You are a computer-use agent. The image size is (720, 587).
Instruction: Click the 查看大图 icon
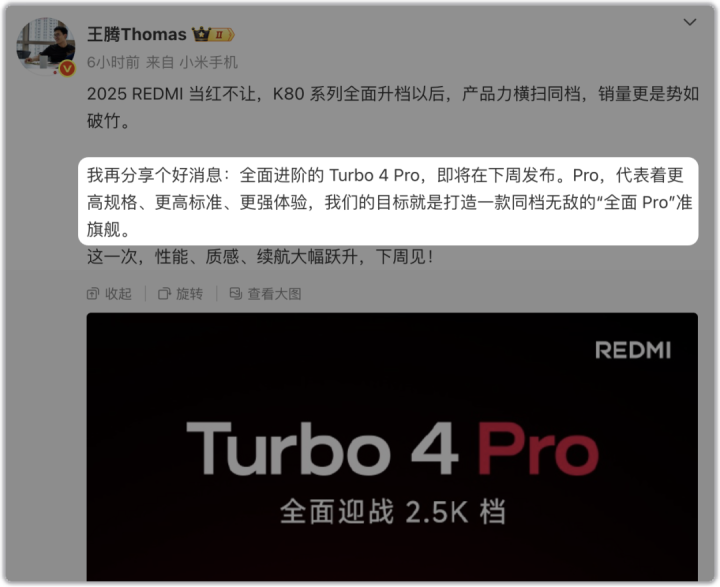pos(236,294)
